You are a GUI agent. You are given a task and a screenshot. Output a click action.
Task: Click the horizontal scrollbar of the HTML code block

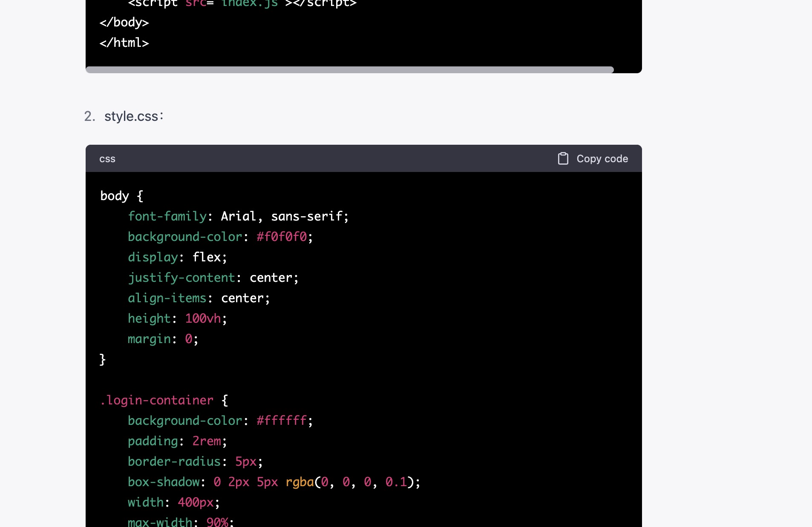click(x=349, y=70)
